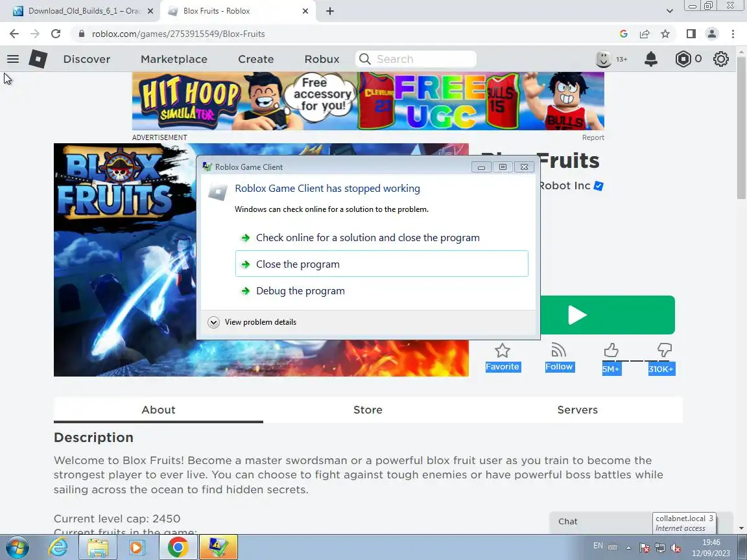
Task: Open the Chat panel
Action: pyautogui.click(x=600, y=521)
